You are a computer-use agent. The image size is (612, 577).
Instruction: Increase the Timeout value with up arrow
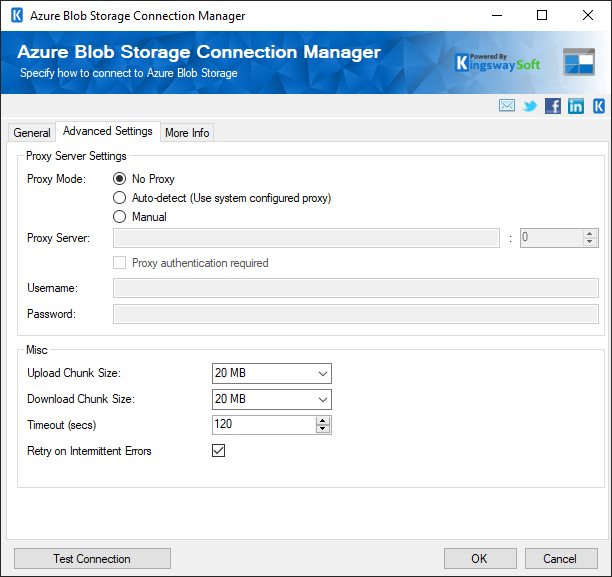pyautogui.click(x=323, y=421)
